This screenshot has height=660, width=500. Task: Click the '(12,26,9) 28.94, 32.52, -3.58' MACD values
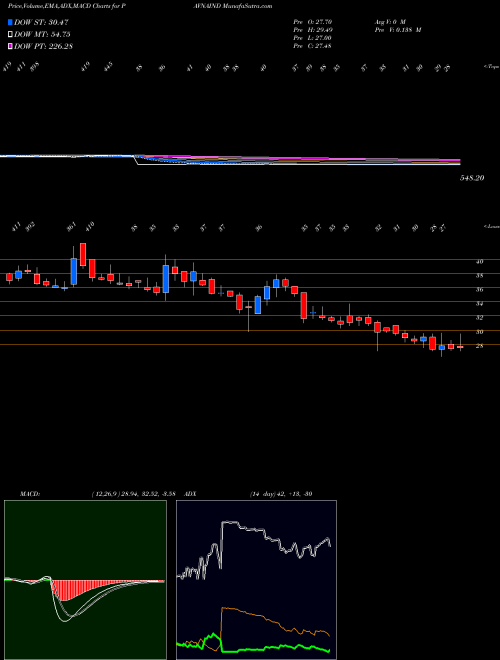136,494
